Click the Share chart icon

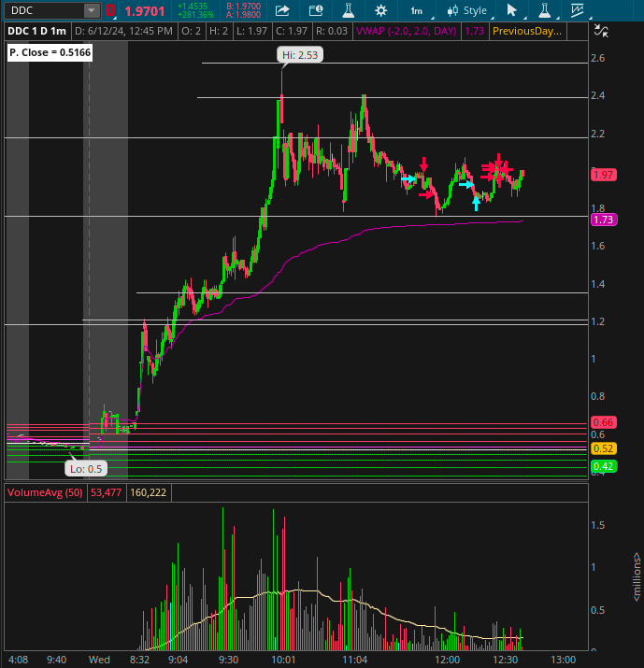[282, 10]
